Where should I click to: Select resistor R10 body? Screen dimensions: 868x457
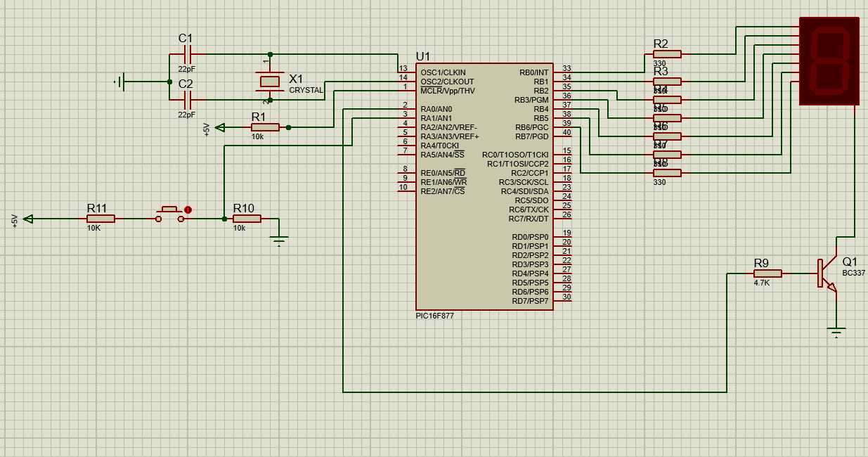(247, 219)
